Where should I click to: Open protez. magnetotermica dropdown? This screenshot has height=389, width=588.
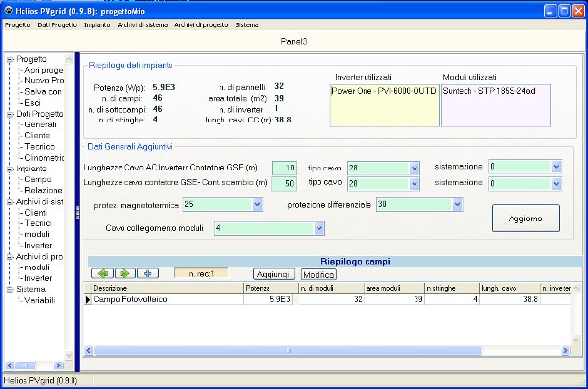[x=257, y=205]
